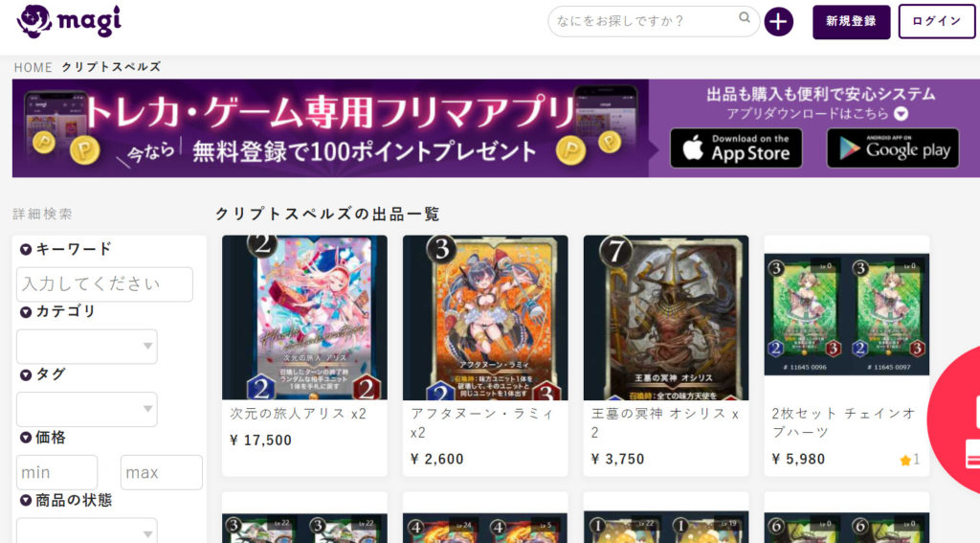
Task: Open the タグ dropdown
Action: click(x=87, y=409)
